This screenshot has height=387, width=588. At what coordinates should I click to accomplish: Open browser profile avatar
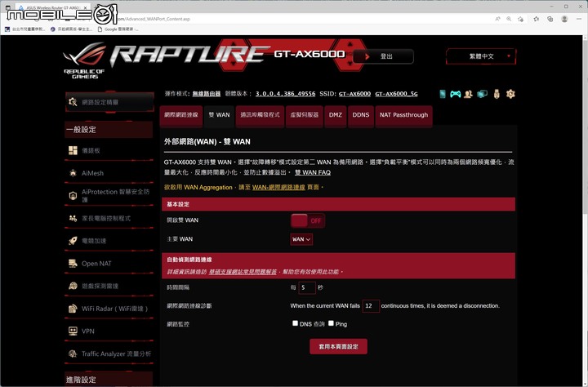pos(564,19)
